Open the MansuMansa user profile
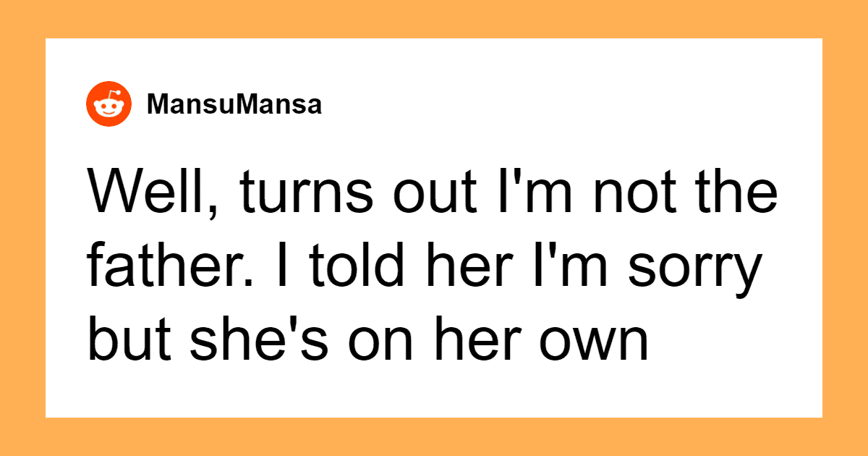This screenshot has width=868, height=456. coord(233,105)
